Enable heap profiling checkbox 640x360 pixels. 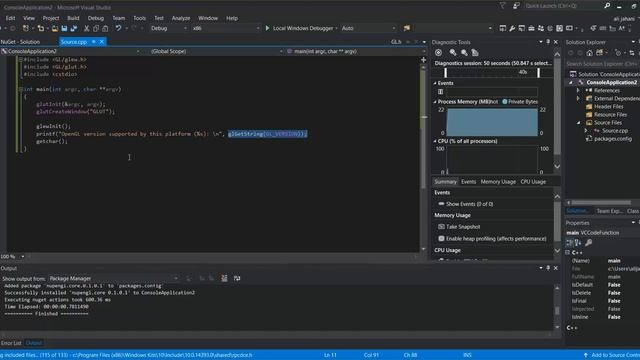coord(441,238)
